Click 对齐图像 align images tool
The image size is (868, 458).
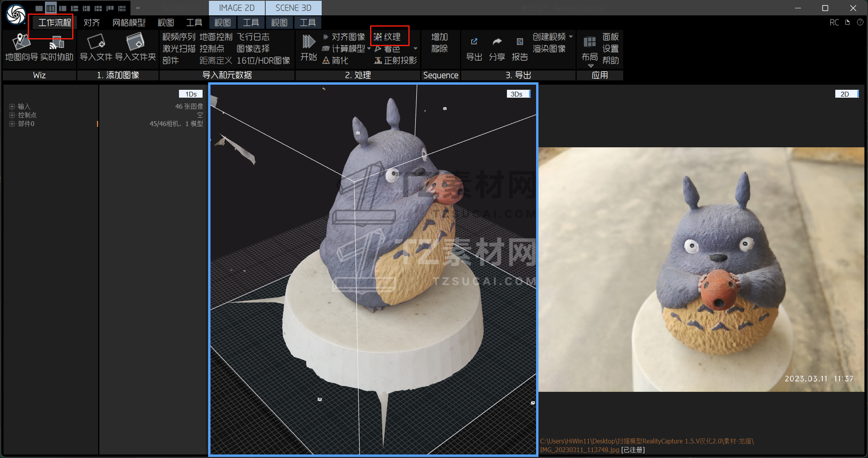[x=344, y=37]
